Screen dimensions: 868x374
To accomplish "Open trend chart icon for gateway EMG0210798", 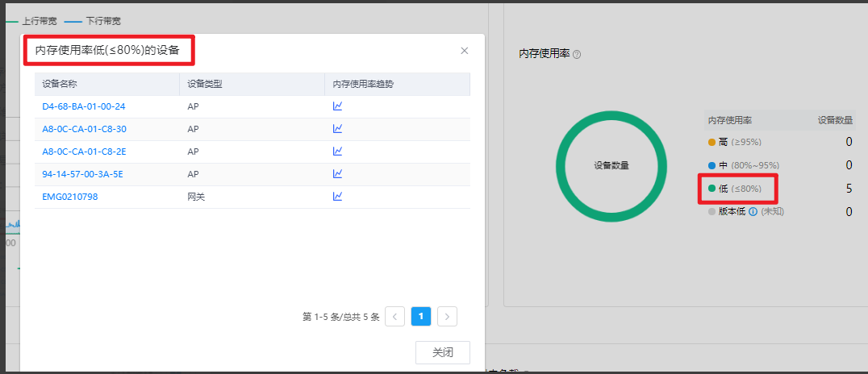I will click(x=338, y=197).
